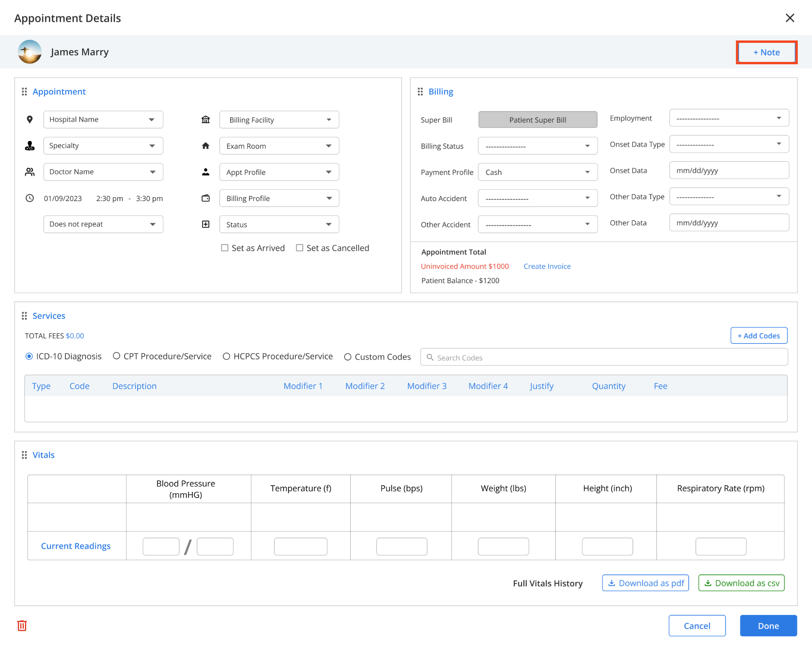Check the Set as Cancelled checkbox

point(300,248)
